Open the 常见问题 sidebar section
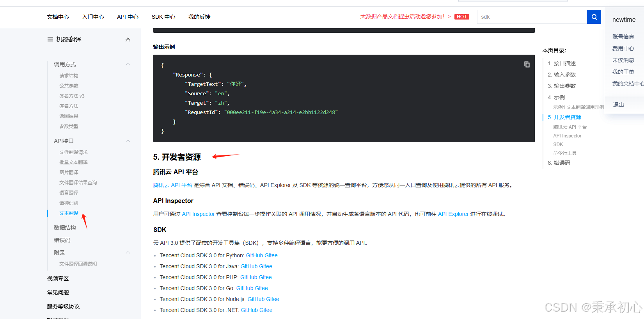This screenshot has width=644, height=319. 58,292
